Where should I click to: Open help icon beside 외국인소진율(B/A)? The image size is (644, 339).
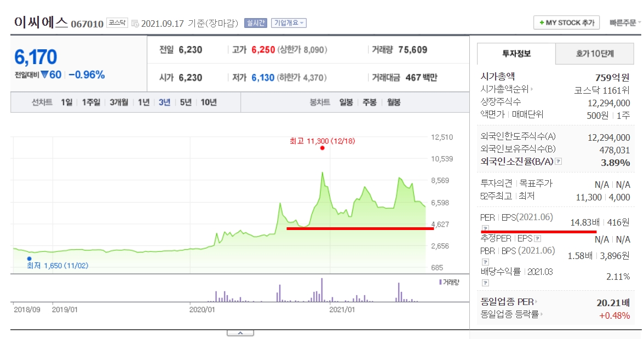pos(558,162)
